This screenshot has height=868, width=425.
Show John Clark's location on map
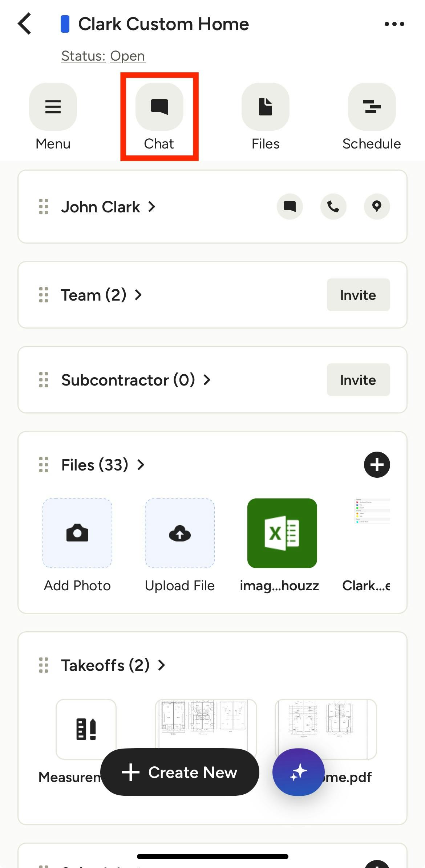(377, 207)
